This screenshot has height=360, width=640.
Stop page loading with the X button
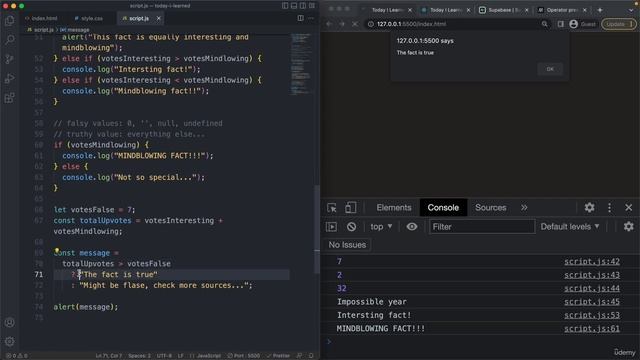(355, 24)
